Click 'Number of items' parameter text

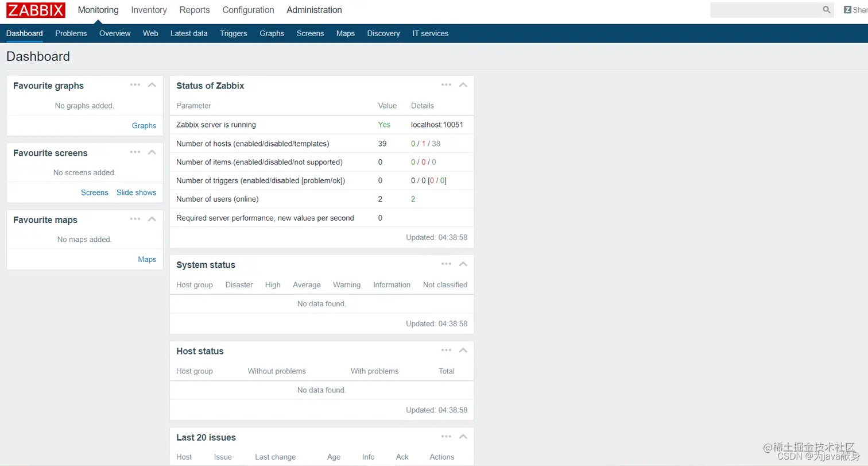pos(259,162)
